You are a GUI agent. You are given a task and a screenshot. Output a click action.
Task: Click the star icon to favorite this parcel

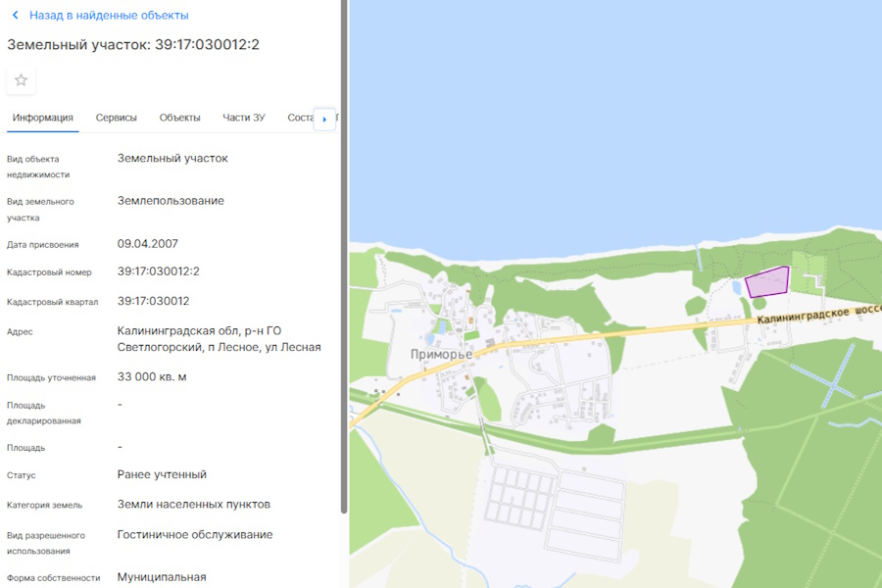21,80
